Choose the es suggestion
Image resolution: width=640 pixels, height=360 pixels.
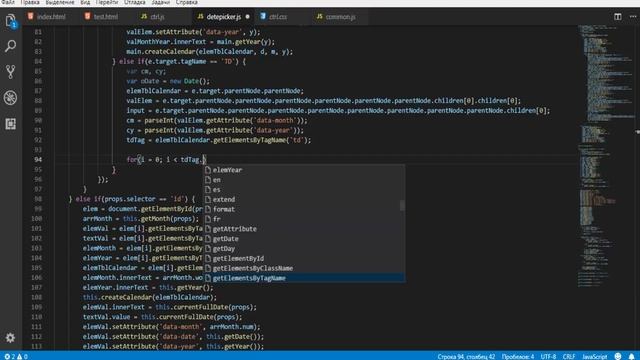click(304, 189)
